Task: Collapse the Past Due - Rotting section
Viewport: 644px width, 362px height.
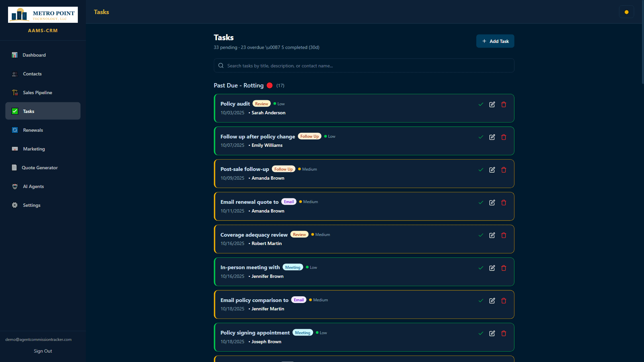Action: (238, 85)
